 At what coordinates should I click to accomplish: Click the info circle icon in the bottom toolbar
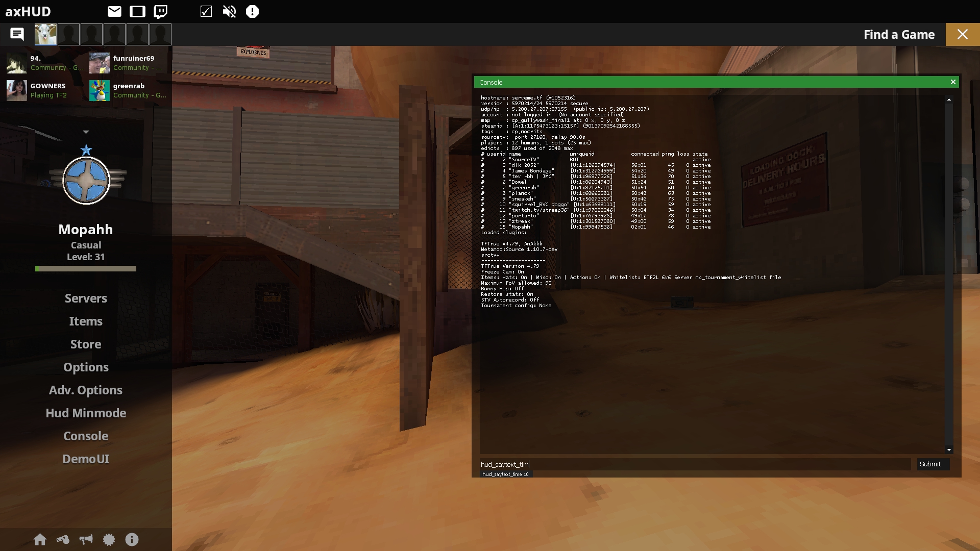click(132, 540)
